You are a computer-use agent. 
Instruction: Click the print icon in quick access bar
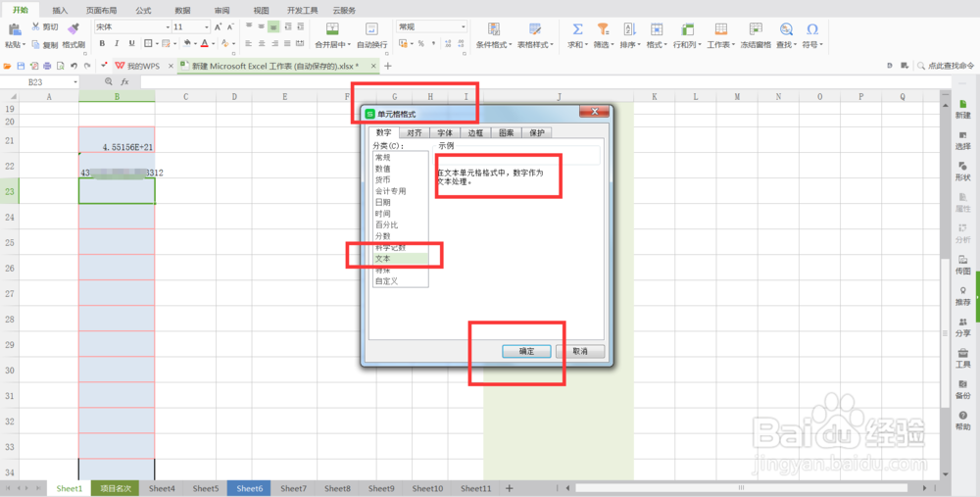pyautogui.click(x=47, y=66)
